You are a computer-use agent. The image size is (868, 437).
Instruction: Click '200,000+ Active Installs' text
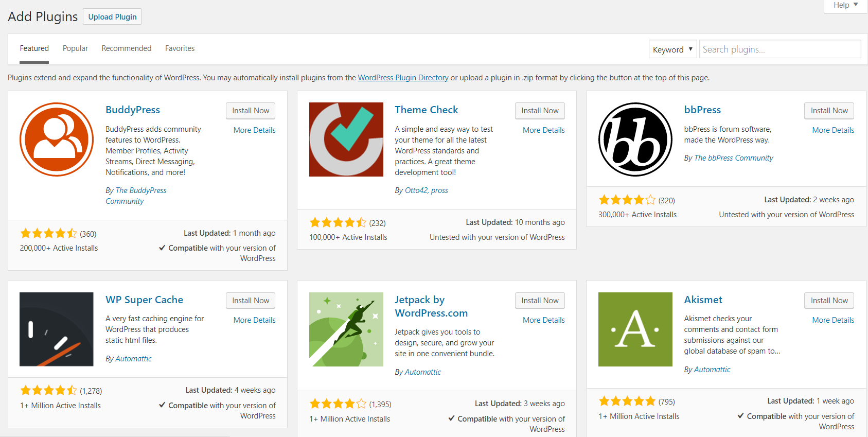pyautogui.click(x=59, y=248)
